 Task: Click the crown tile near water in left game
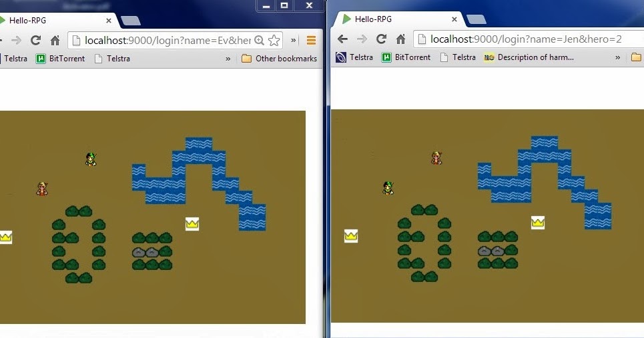tap(192, 223)
